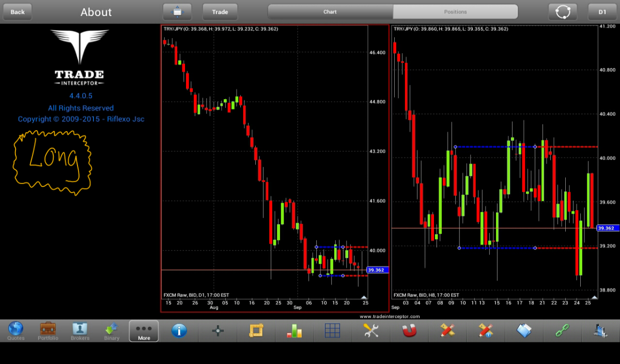Expand the More menu in bottom bar
This screenshot has height=364, width=620.
coord(144,331)
